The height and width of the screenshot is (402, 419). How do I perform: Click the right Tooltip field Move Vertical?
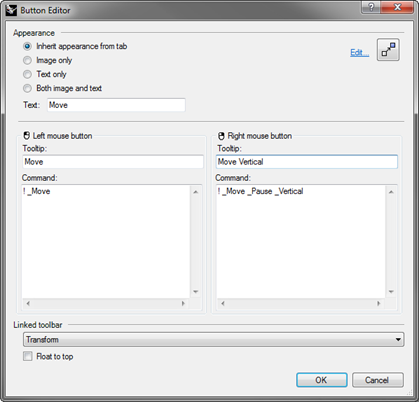(x=307, y=162)
